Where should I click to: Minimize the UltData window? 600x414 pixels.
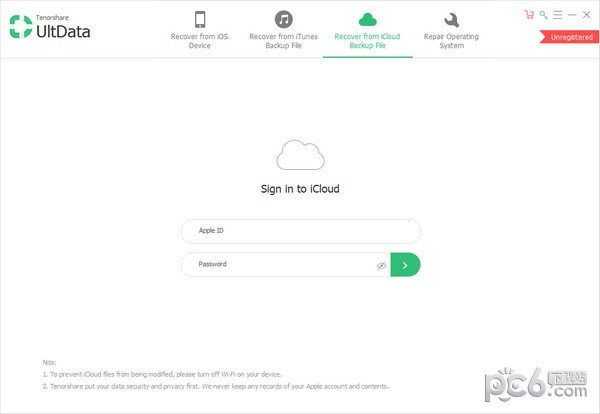pos(572,15)
